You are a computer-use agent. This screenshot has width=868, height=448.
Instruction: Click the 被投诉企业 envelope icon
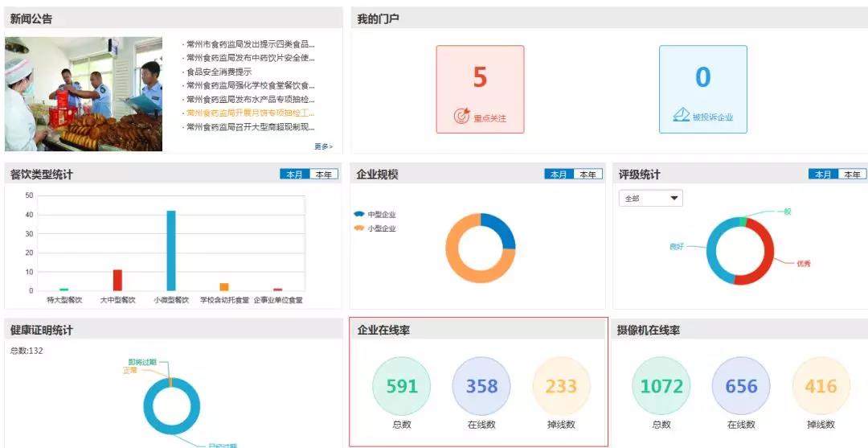coord(681,115)
